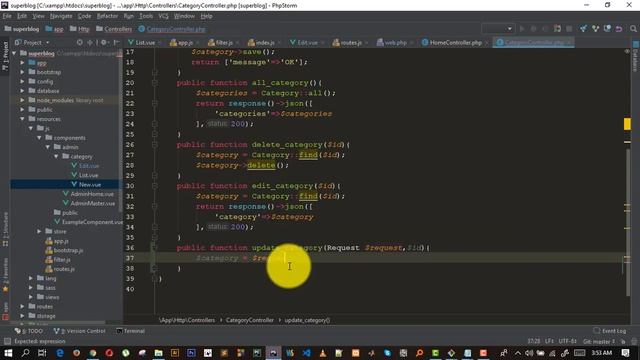Click the UTF-8 encoding status item
Image resolution: width=640 pixels, height=360 pixels.
pos(567,341)
